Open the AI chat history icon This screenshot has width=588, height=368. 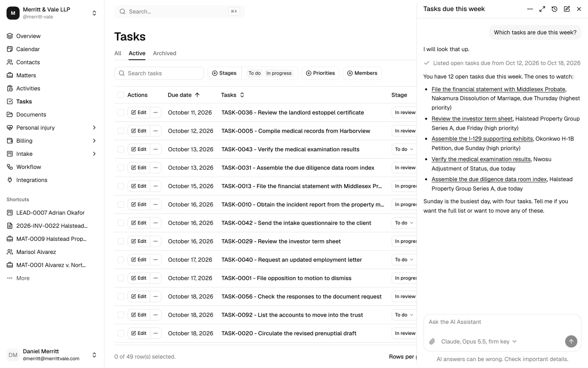click(x=555, y=9)
